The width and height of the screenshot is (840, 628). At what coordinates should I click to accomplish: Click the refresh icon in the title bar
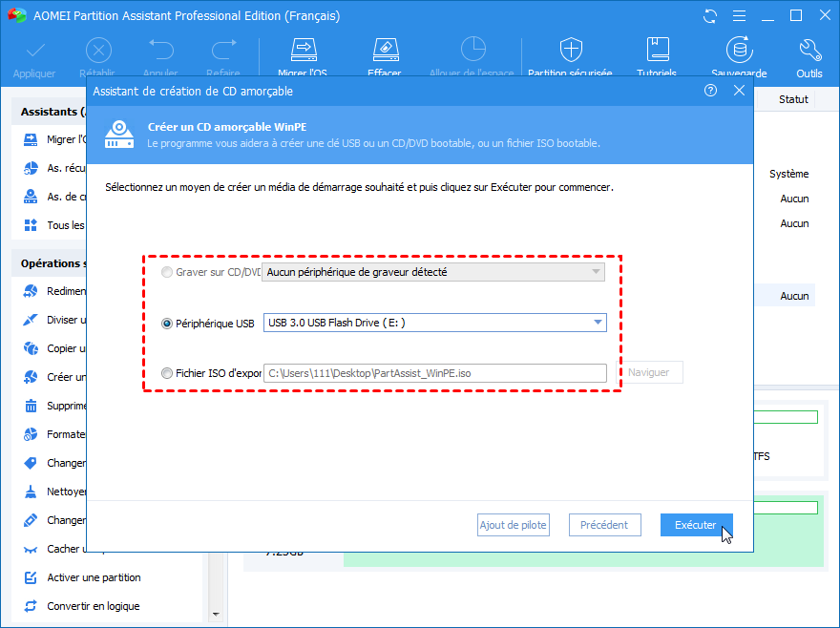(x=710, y=16)
